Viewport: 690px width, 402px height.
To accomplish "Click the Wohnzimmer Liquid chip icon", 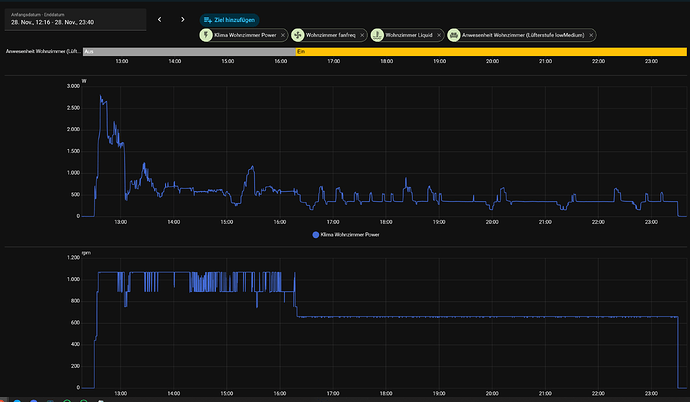I will pyautogui.click(x=377, y=35).
